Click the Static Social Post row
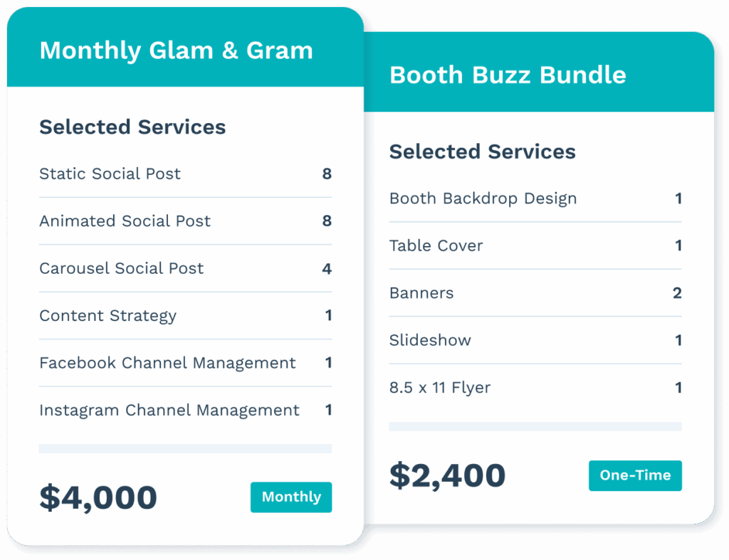The width and height of the screenshot is (729, 560). tap(185, 174)
